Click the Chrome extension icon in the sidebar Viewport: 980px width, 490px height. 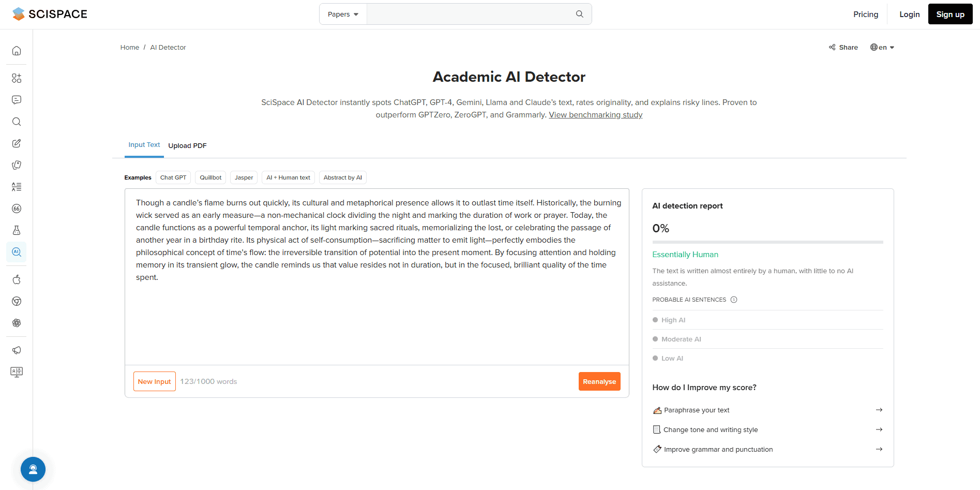pos(17,301)
